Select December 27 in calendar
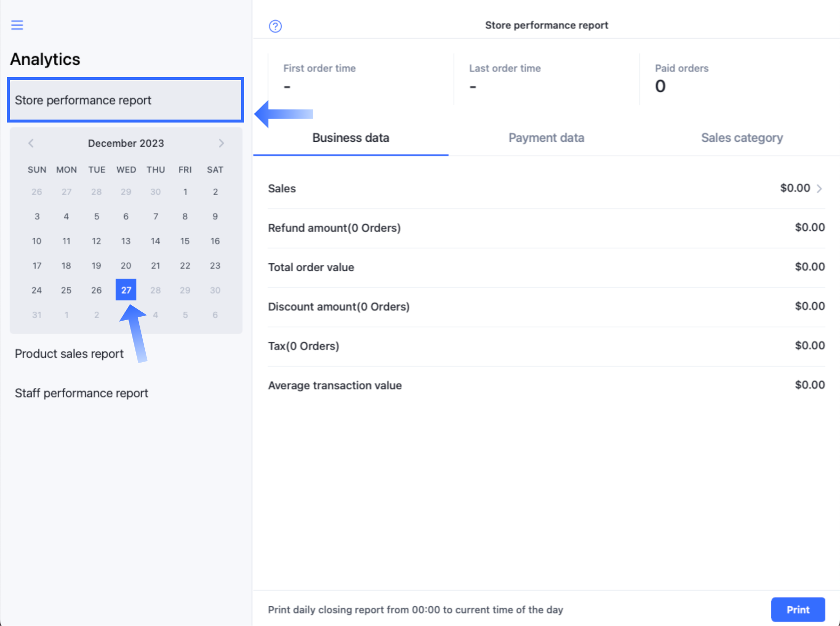The height and width of the screenshot is (626, 840). 126,290
